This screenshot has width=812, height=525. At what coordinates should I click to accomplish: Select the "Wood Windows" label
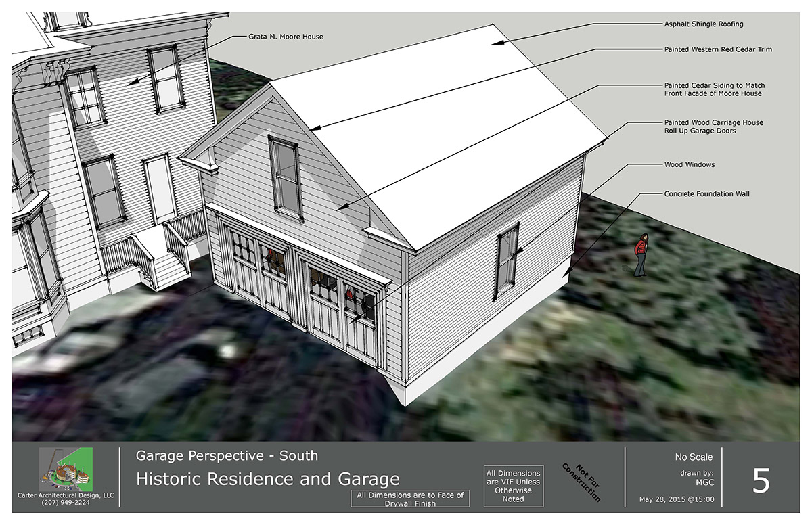(689, 164)
